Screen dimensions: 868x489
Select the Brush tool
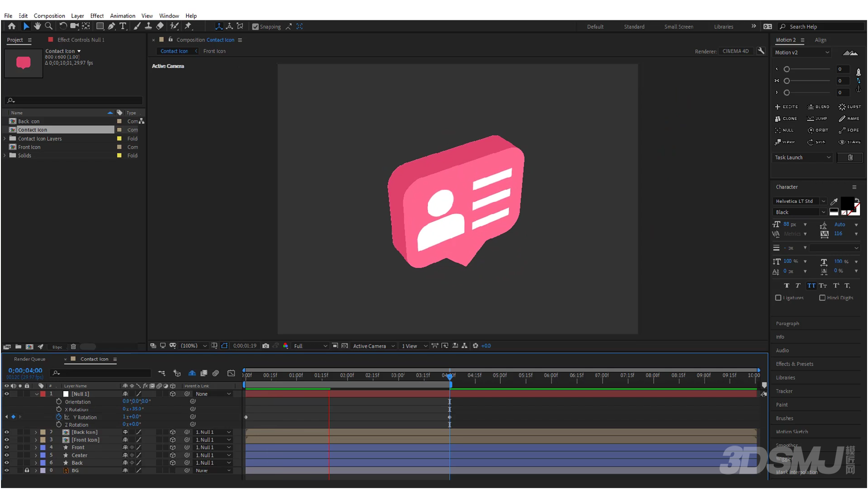click(x=137, y=26)
